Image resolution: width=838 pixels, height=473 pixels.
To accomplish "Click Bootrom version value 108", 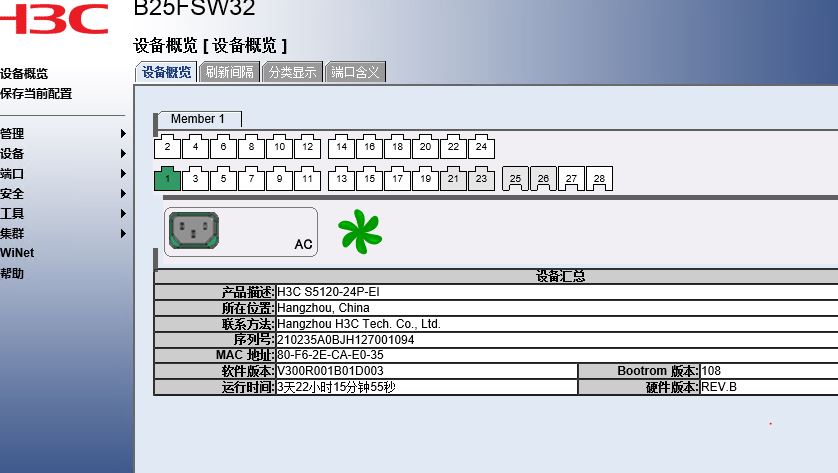I will (x=711, y=371).
